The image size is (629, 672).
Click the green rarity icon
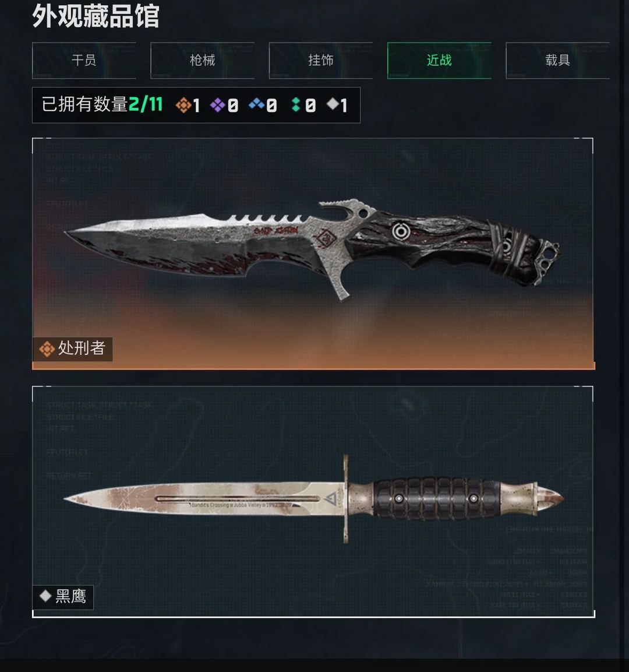pyautogui.click(x=295, y=104)
